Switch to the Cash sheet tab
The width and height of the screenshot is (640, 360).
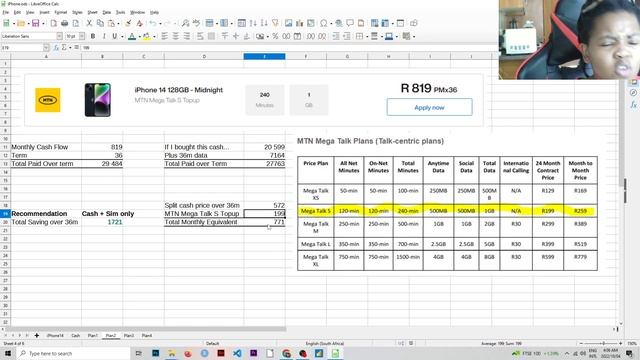coord(76,336)
